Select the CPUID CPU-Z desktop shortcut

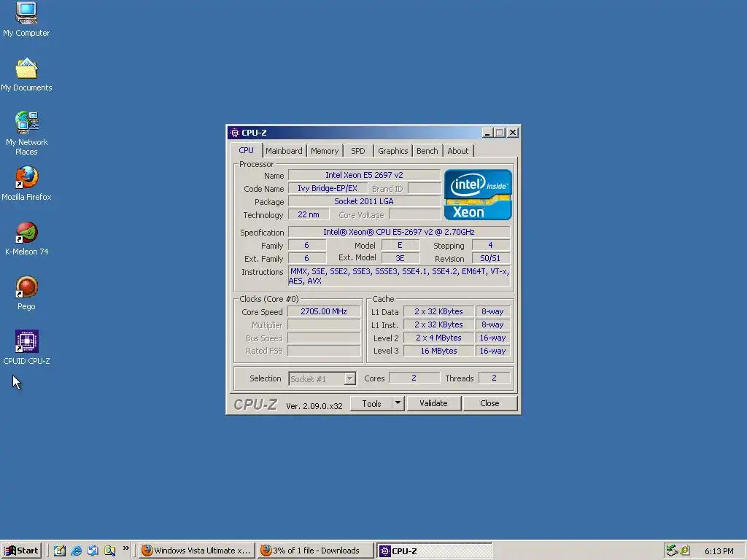click(27, 348)
